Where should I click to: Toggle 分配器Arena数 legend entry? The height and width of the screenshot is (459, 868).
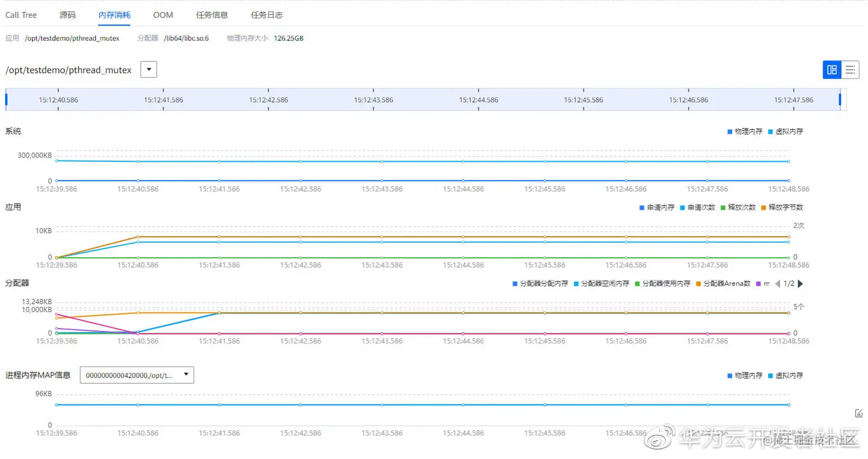click(723, 284)
